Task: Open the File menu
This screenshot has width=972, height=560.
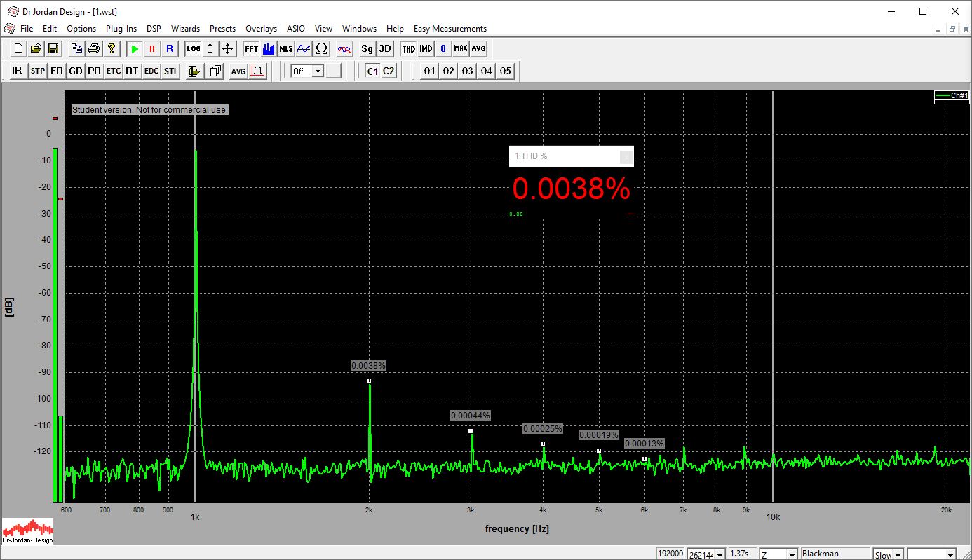Action: [27, 29]
